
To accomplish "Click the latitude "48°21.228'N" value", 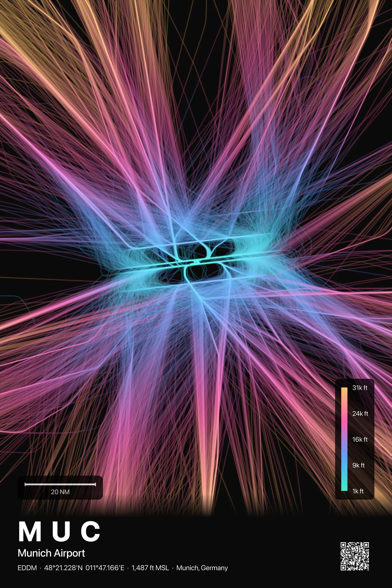I will [x=63, y=568].
